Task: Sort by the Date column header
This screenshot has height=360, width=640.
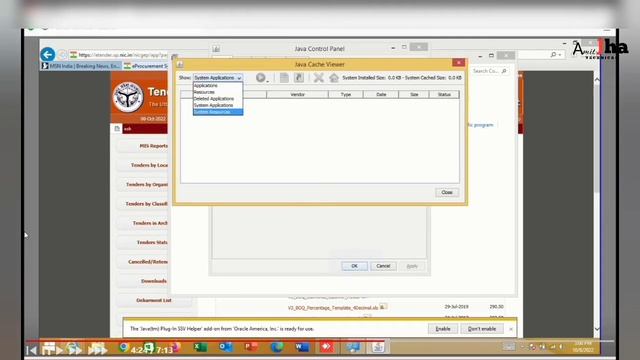Action: click(381, 94)
